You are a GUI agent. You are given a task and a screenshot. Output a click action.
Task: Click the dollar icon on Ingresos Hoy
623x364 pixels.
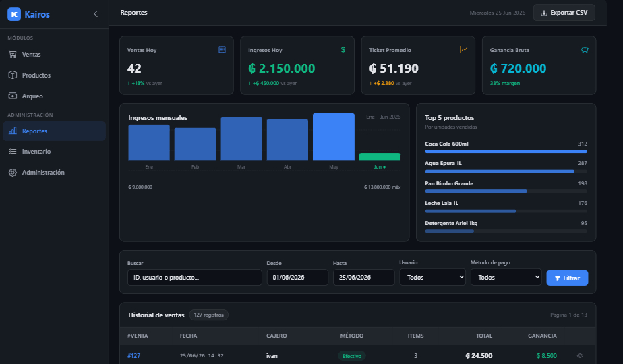click(x=343, y=50)
